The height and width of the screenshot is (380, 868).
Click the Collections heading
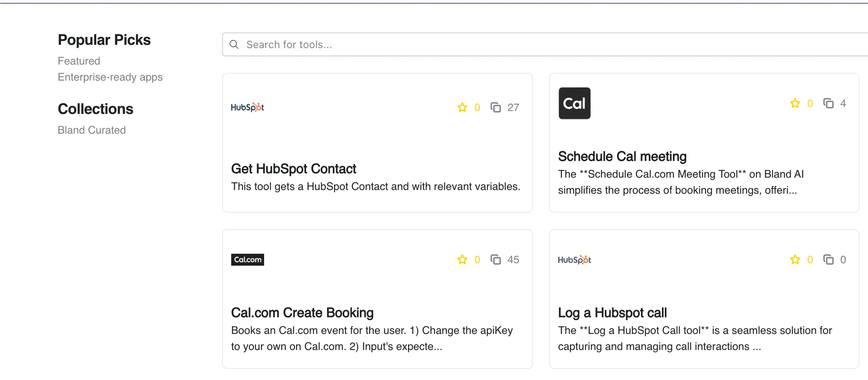pyautogui.click(x=95, y=109)
